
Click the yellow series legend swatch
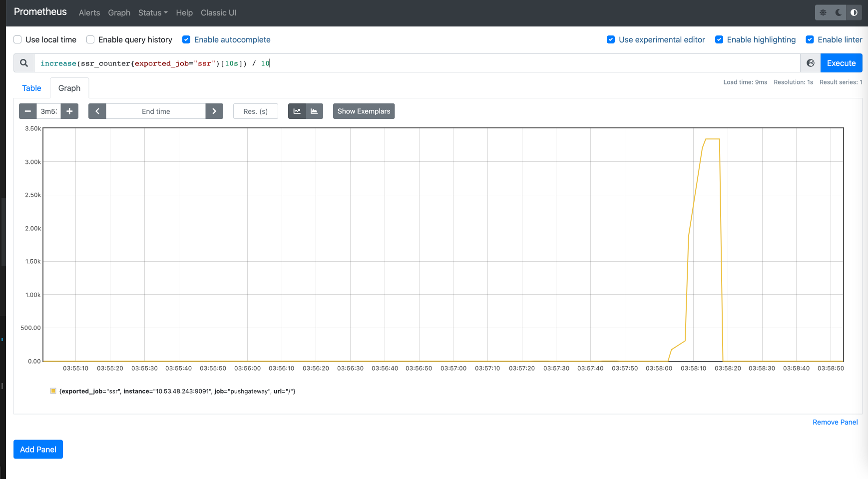point(53,391)
